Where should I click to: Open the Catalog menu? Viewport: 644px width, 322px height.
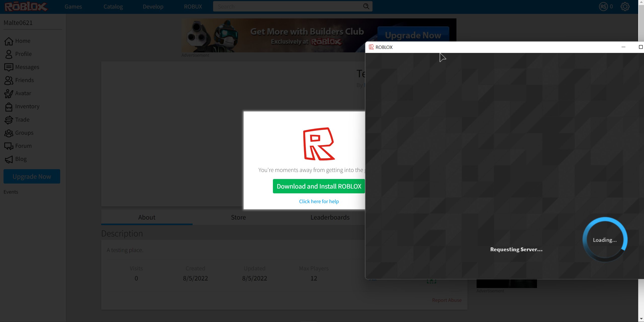[113, 7]
